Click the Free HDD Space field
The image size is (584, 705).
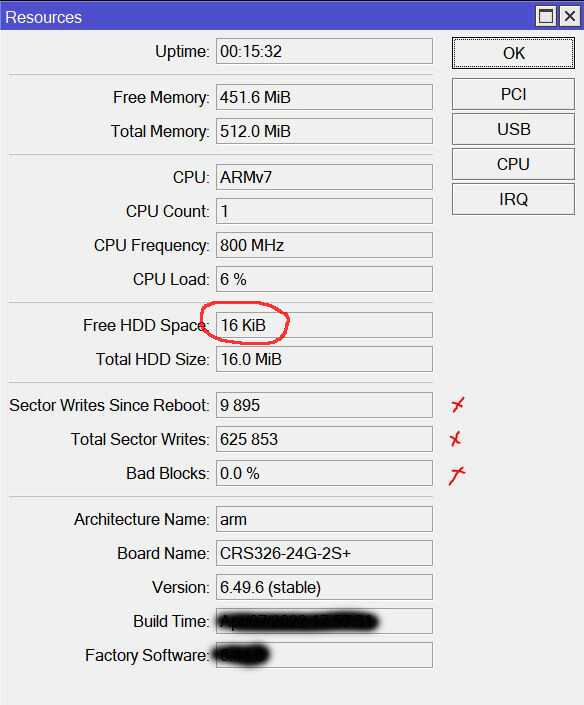click(324, 325)
